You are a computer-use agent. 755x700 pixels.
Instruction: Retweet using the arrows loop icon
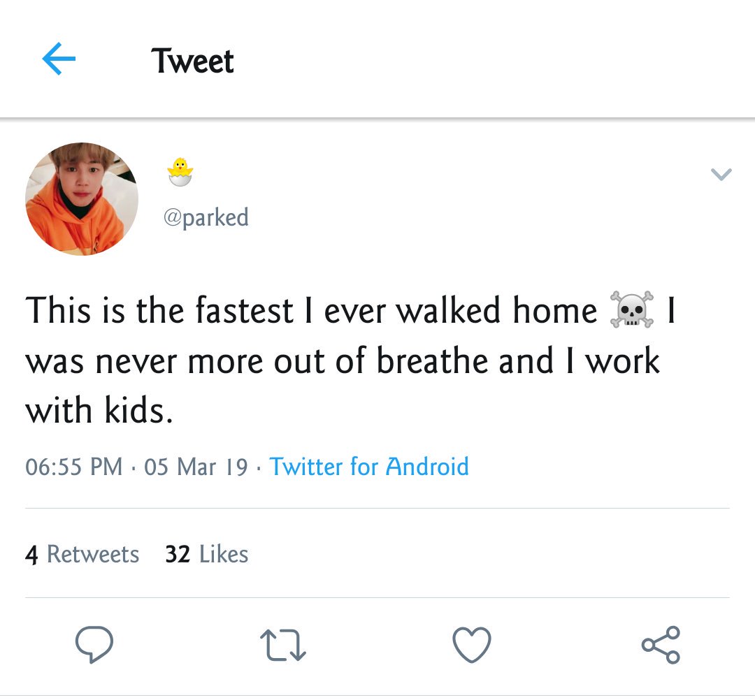(x=283, y=645)
